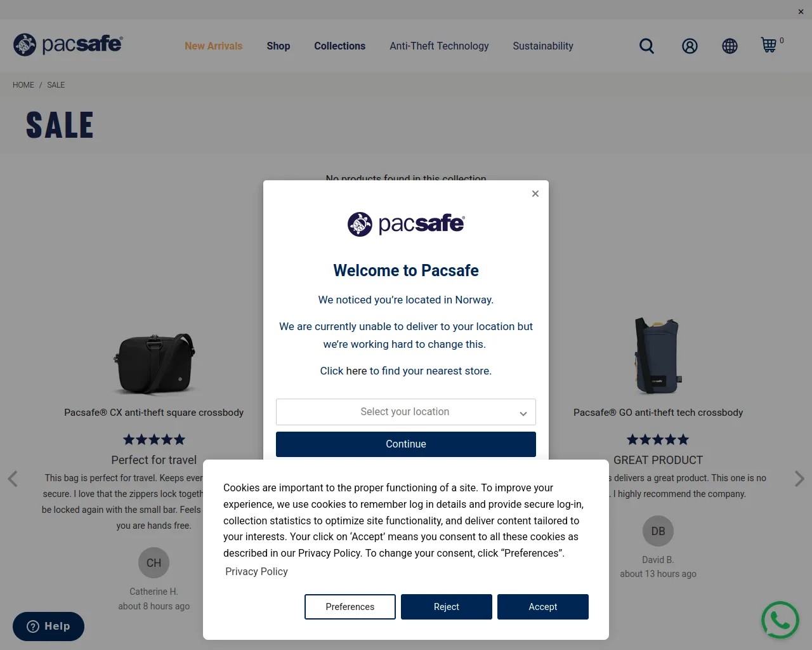Expand the Select your location dropdown

[x=406, y=412]
